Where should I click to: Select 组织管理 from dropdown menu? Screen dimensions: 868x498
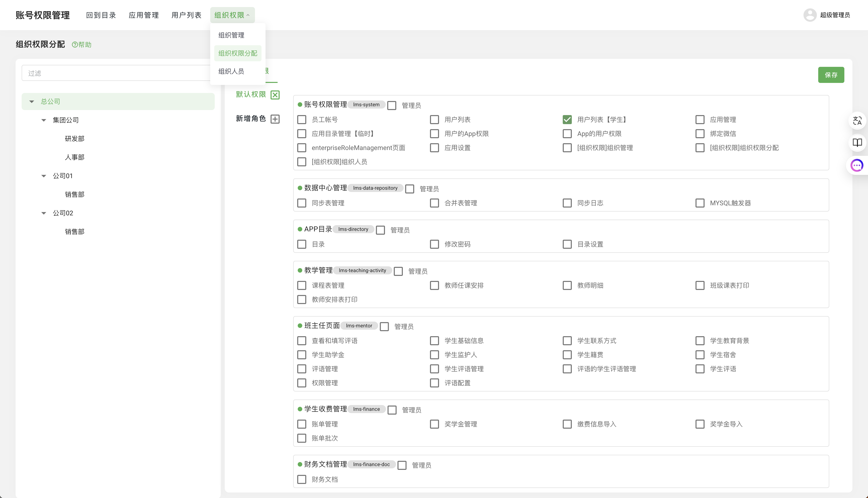[x=231, y=35]
